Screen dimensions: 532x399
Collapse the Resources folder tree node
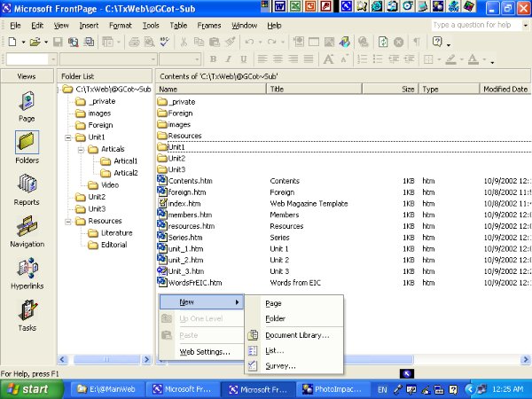(68, 221)
